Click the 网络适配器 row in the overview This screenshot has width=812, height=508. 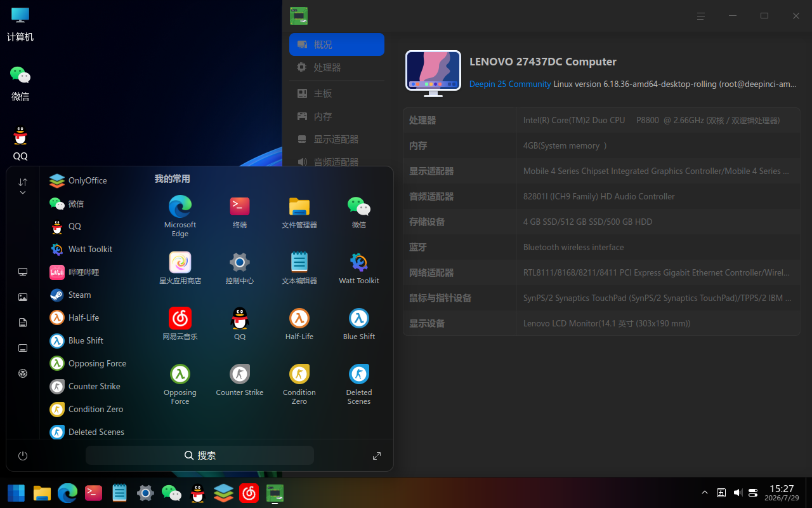coord(601,272)
